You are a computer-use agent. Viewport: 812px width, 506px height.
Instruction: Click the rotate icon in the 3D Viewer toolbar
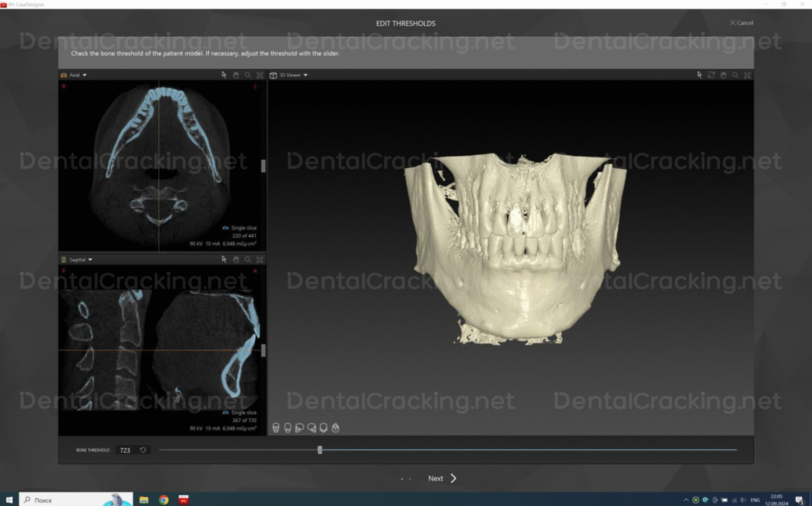coord(711,75)
